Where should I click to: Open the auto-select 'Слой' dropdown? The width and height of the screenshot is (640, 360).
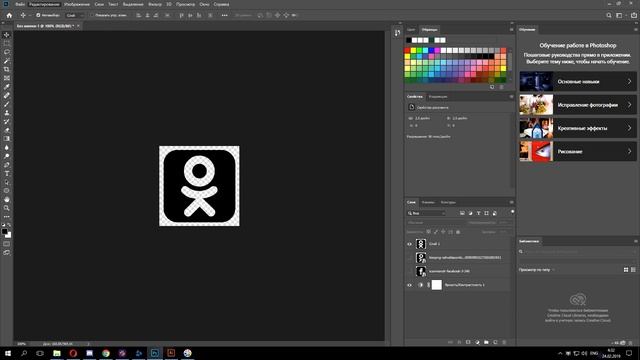coord(75,15)
